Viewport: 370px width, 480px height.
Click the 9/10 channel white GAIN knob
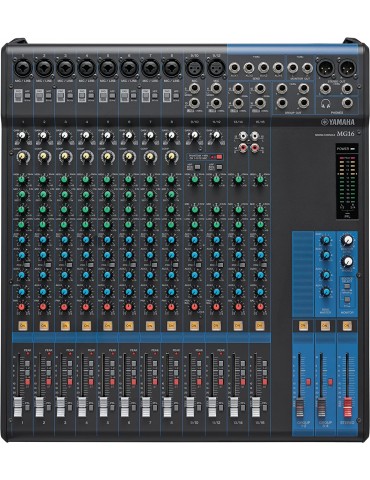click(194, 135)
